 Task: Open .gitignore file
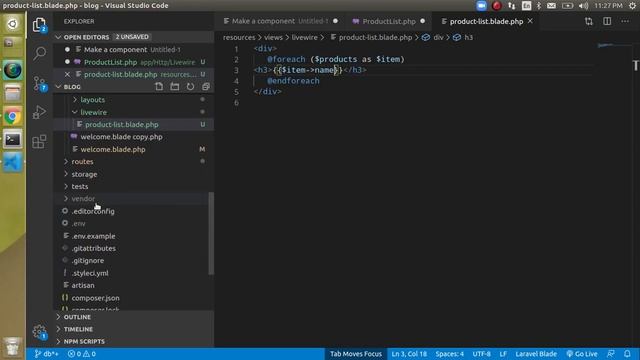[88, 261]
